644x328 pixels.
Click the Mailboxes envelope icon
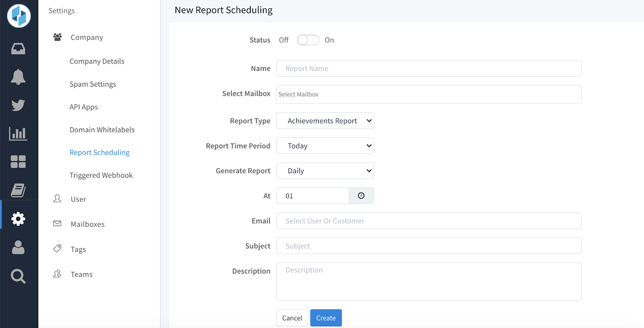point(58,224)
